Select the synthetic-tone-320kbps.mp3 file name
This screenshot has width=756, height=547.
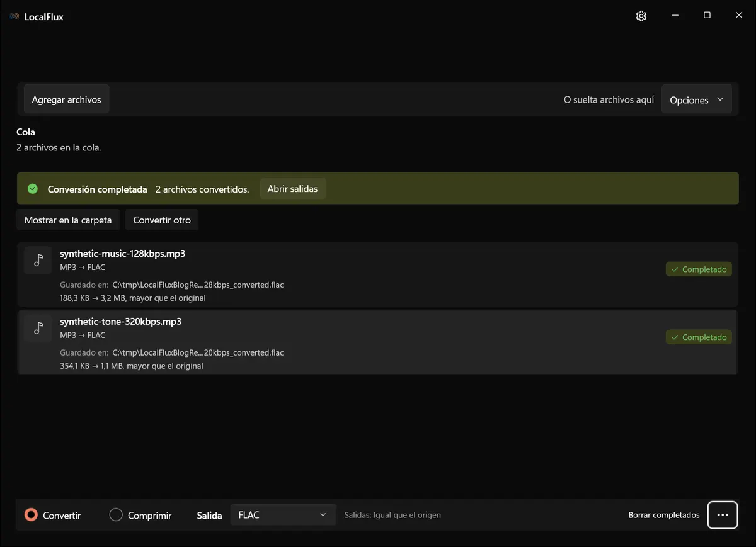click(121, 322)
